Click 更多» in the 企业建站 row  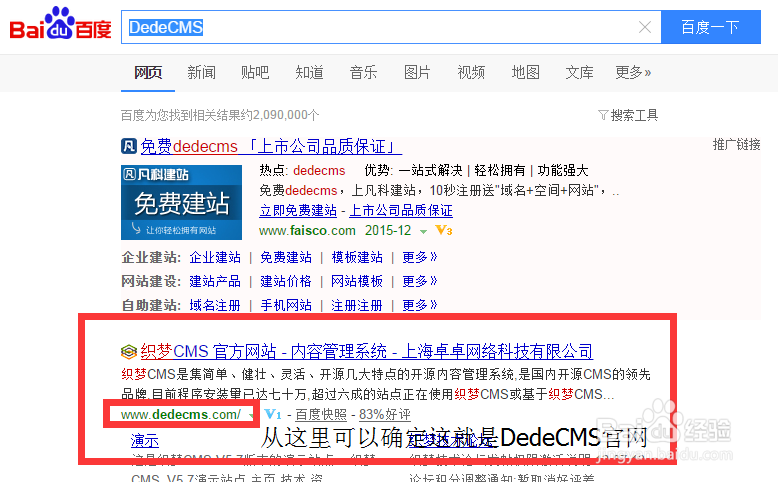[420, 257]
